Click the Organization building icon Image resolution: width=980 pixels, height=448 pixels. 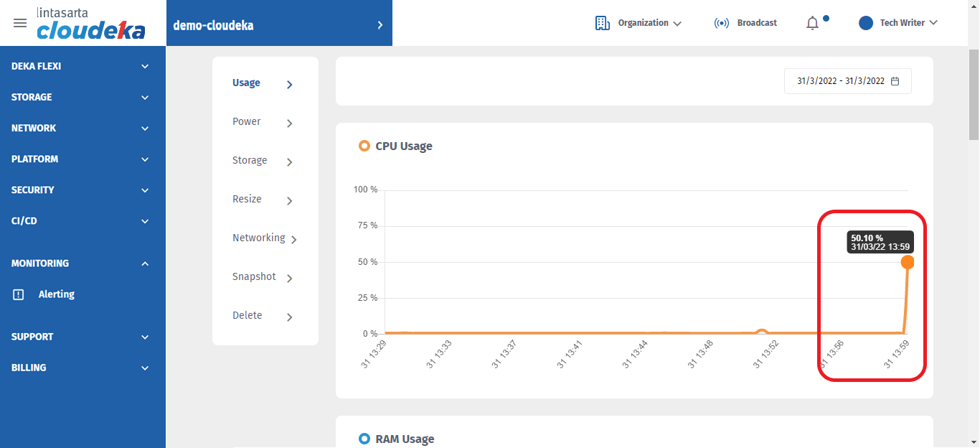pos(602,23)
